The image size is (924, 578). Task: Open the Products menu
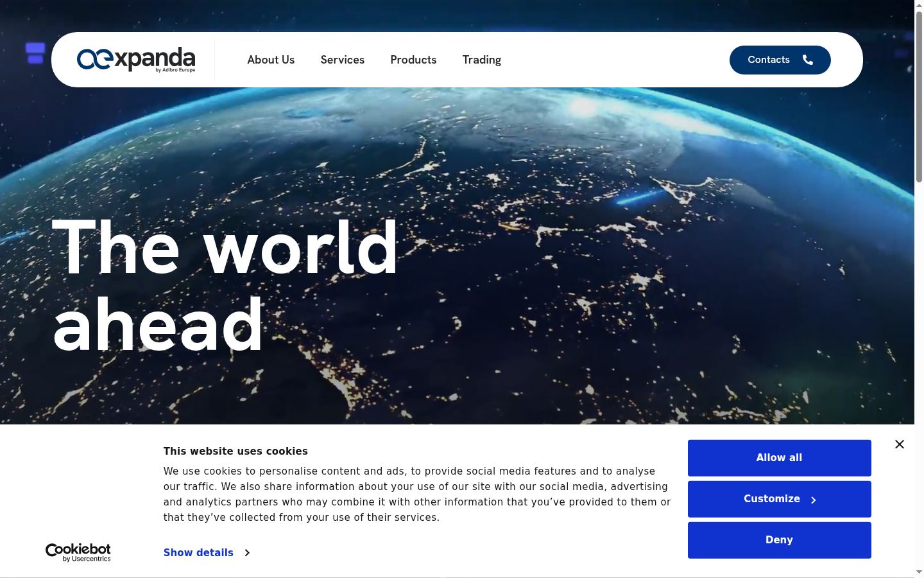pyautogui.click(x=413, y=60)
